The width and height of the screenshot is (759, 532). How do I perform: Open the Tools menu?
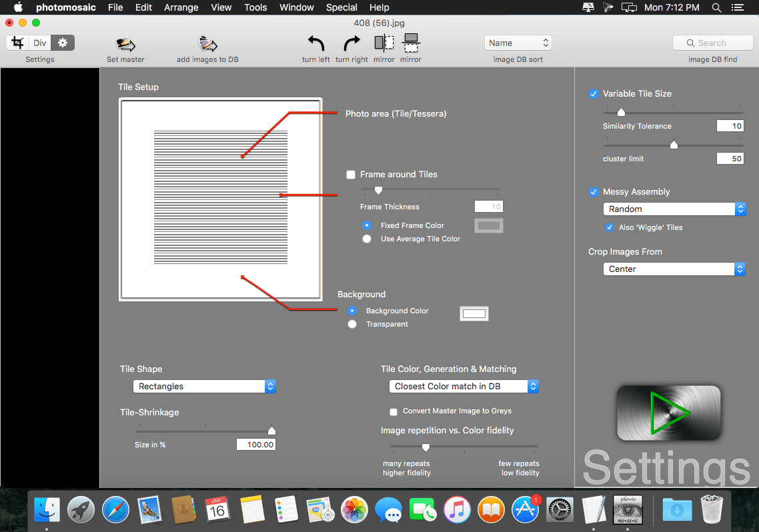tap(255, 7)
